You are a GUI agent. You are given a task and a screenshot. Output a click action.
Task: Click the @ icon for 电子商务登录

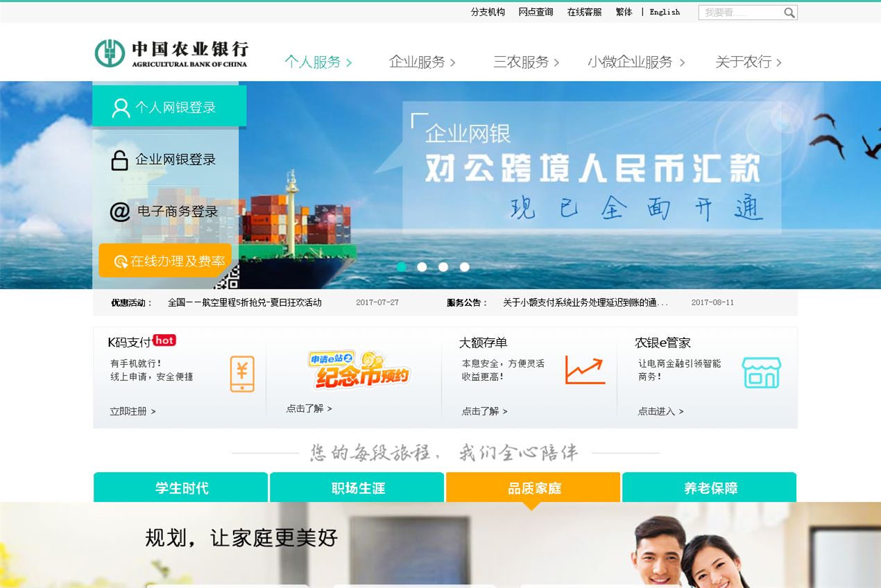[x=120, y=211]
